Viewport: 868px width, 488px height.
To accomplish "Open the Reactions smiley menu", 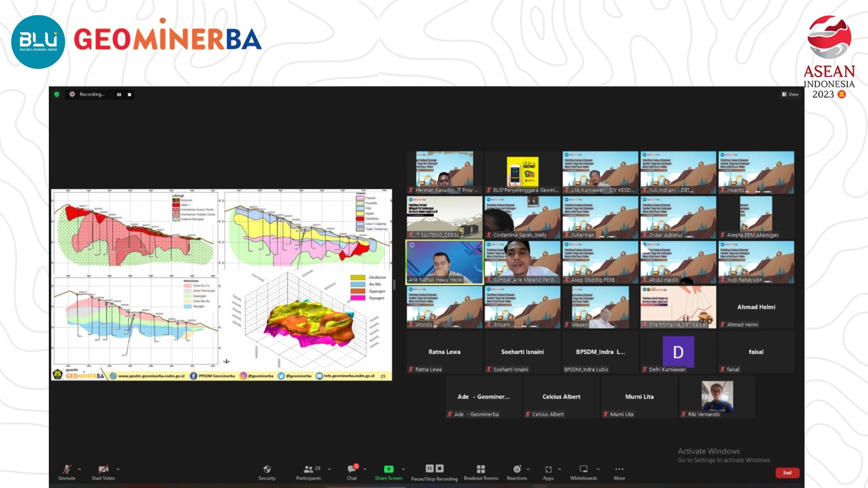I will tap(517, 470).
